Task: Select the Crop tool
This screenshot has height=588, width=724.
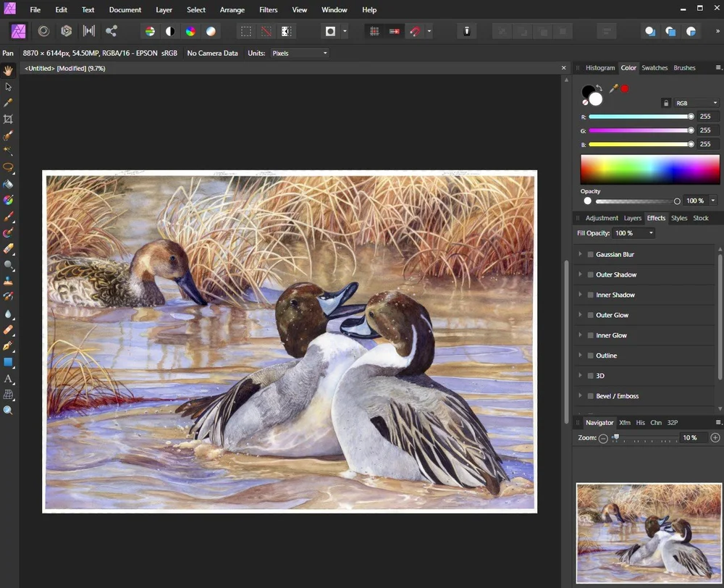Action: point(8,119)
